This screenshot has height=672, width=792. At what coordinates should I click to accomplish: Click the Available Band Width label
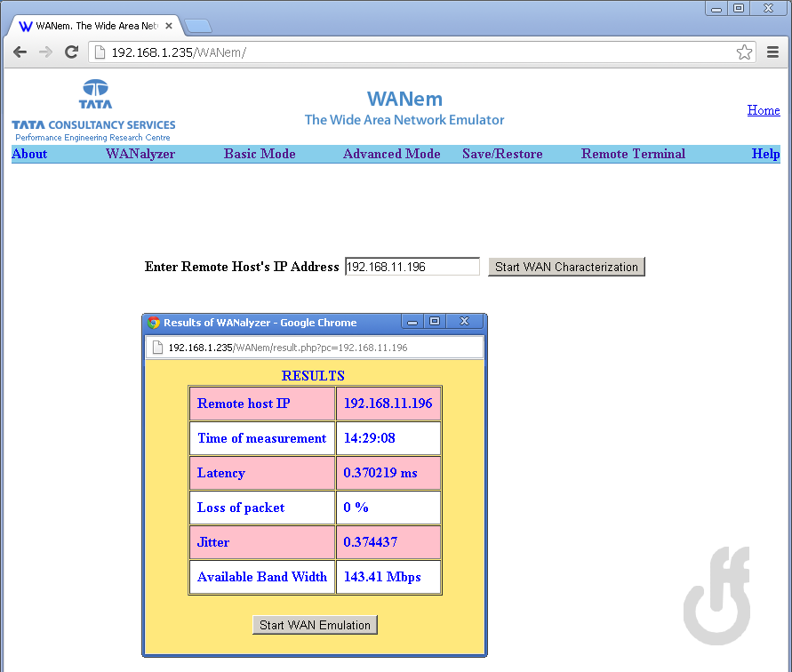[x=262, y=577]
